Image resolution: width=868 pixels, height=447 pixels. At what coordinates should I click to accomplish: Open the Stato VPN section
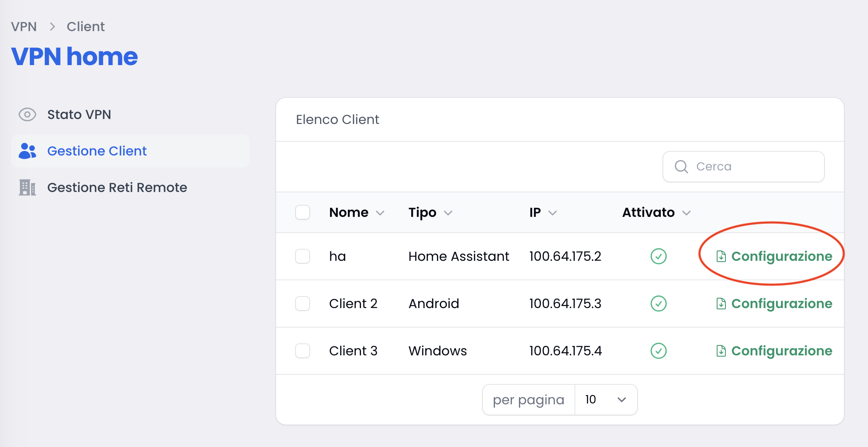[x=130, y=114]
